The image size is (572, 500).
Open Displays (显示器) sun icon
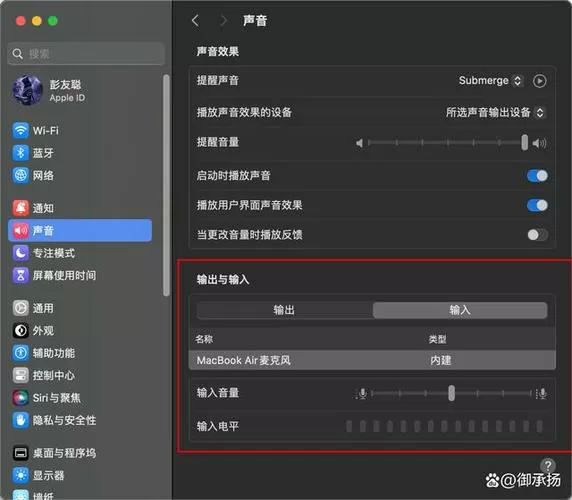click(20, 475)
